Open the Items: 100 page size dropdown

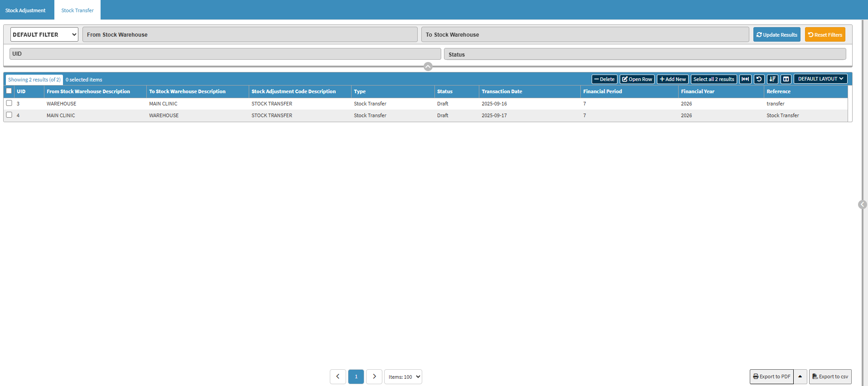[403, 376]
